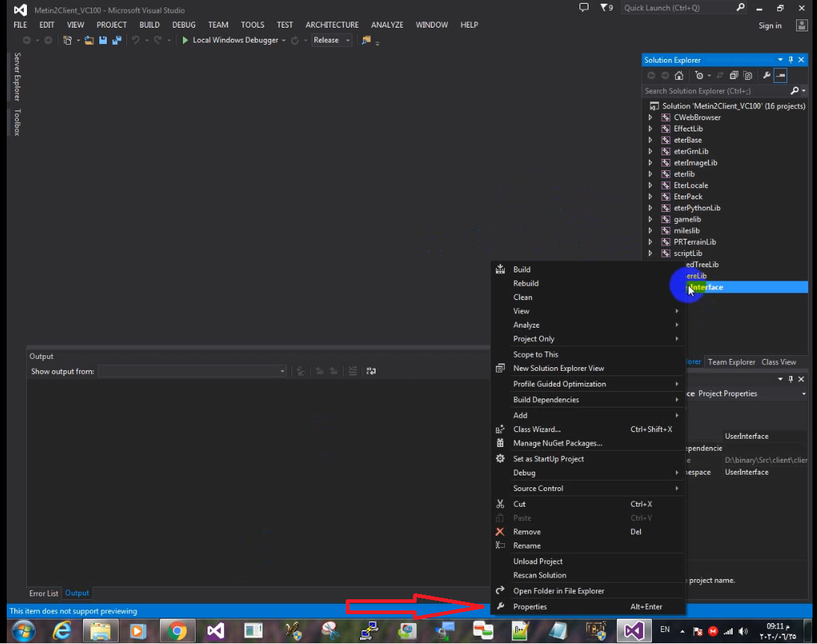Click the account avatar icon near Sign in

pyautogui.click(x=802, y=25)
